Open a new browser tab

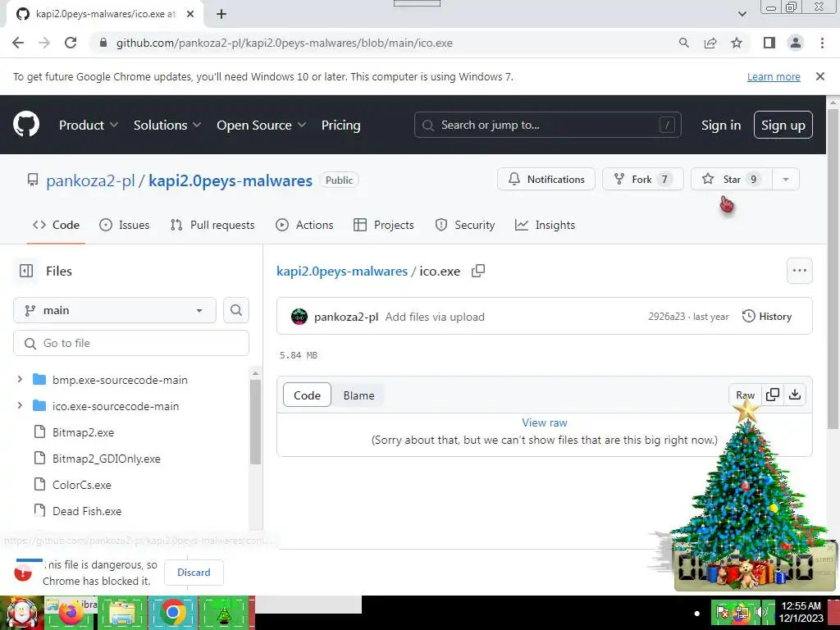221,14
